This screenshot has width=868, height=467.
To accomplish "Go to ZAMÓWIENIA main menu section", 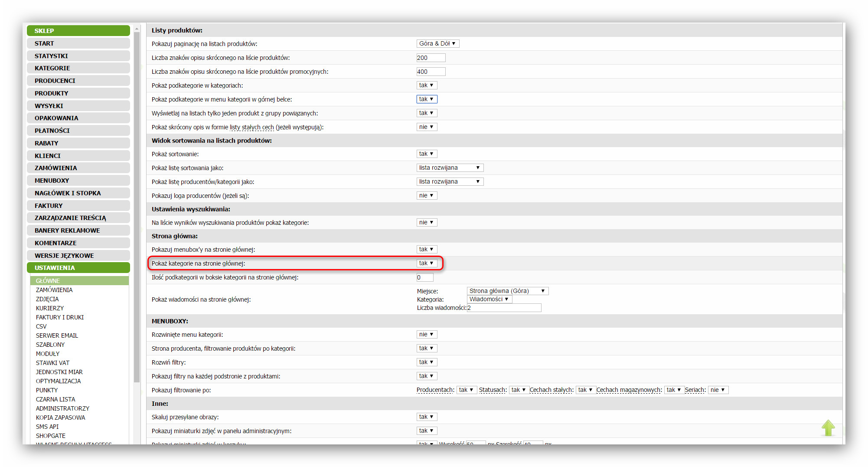I will pyautogui.click(x=78, y=168).
